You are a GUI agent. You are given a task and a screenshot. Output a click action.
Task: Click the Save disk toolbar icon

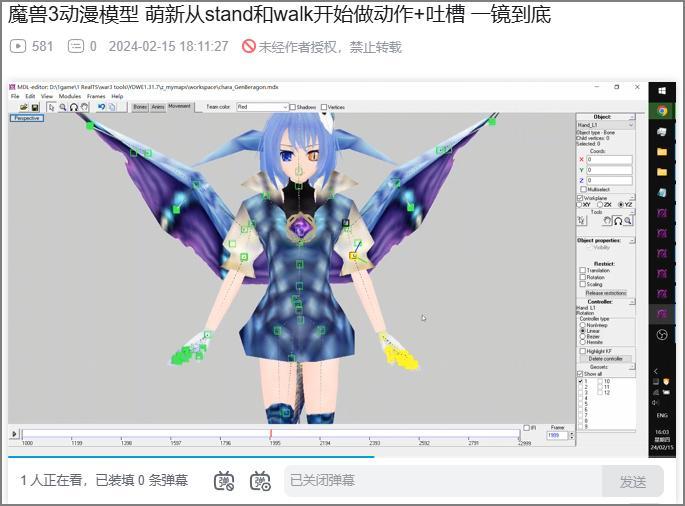35,107
